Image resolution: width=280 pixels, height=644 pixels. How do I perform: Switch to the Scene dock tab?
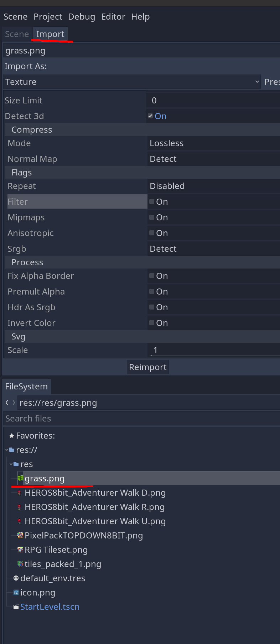[x=17, y=34]
